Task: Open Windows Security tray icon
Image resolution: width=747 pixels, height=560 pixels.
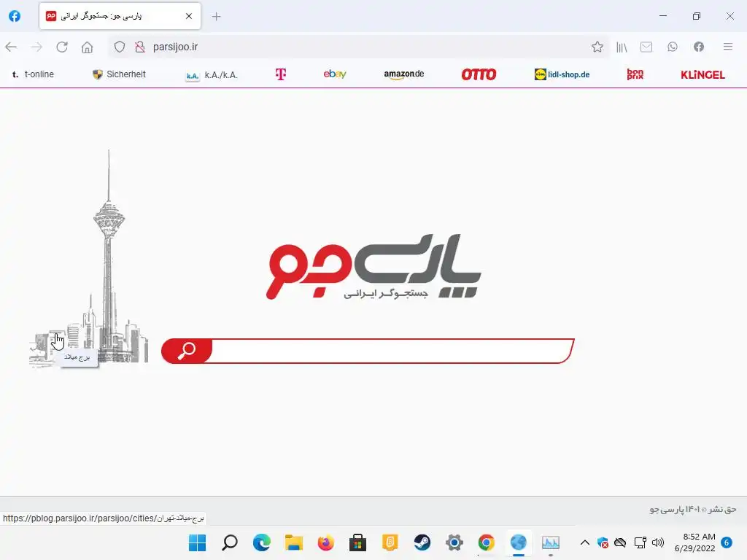Action: (x=603, y=542)
